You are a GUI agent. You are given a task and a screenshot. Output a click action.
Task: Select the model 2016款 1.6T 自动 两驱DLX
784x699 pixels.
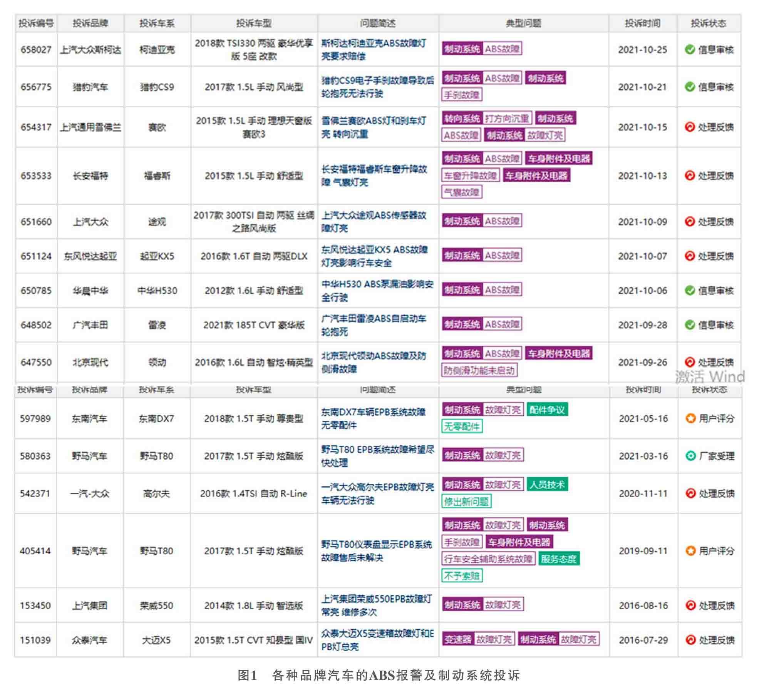coord(254,256)
